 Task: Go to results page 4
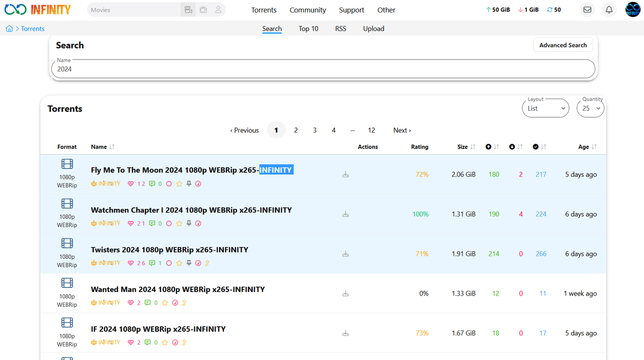point(334,130)
